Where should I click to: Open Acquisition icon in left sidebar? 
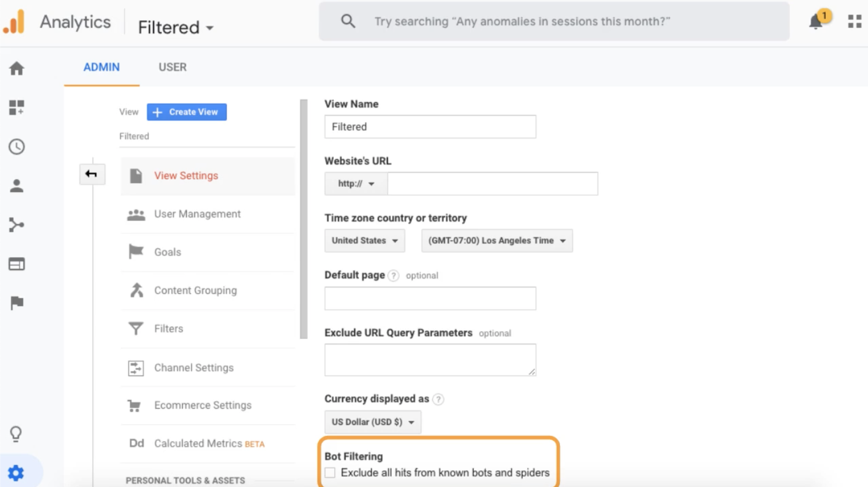(17, 225)
